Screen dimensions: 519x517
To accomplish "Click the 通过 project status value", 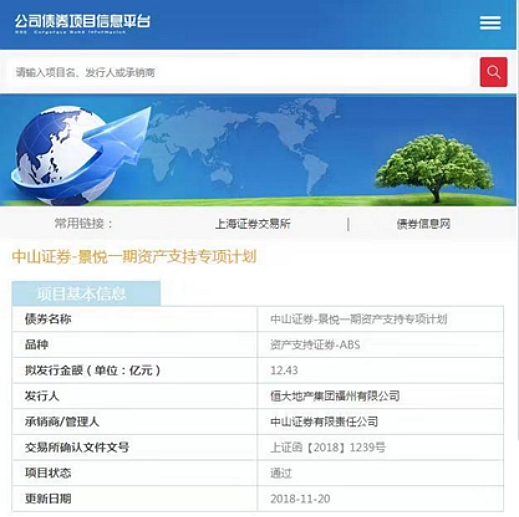I will 281,473.
